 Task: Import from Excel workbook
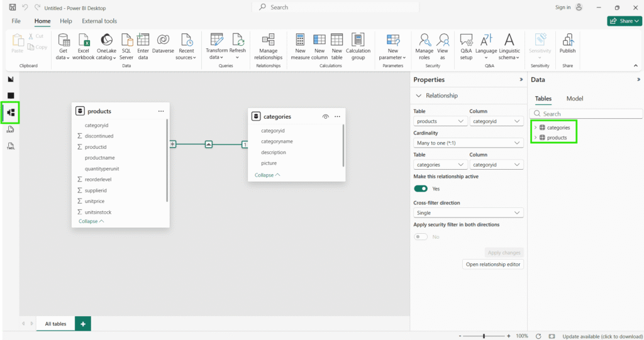tap(84, 47)
